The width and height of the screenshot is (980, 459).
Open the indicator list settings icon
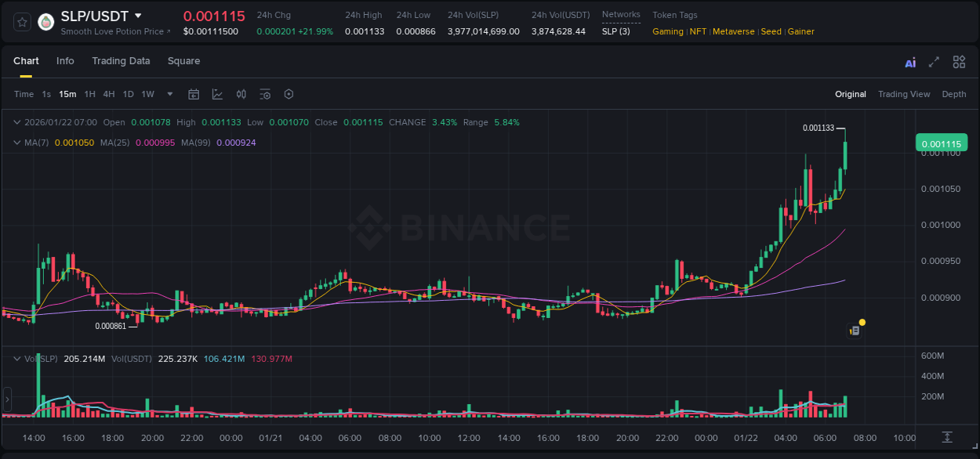[x=265, y=94]
